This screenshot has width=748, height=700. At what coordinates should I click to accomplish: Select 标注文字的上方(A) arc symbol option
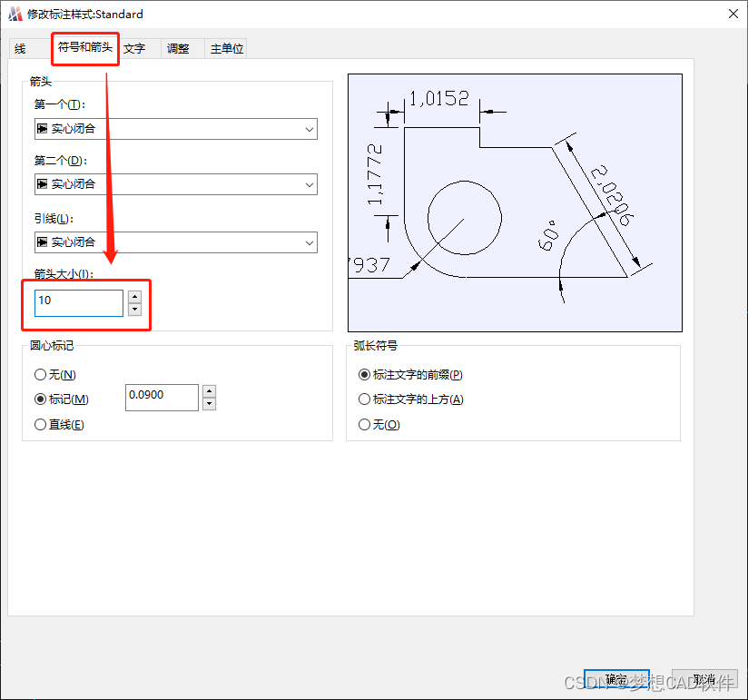pos(411,399)
